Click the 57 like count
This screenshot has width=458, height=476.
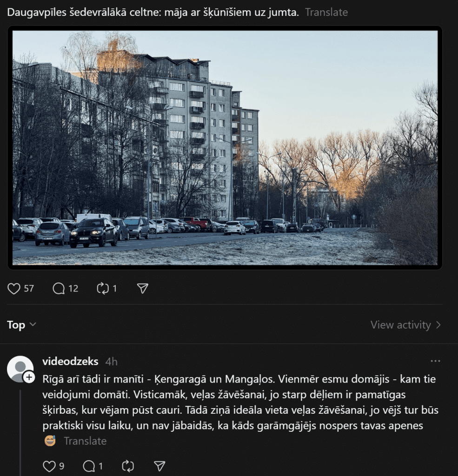[x=29, y=288]
